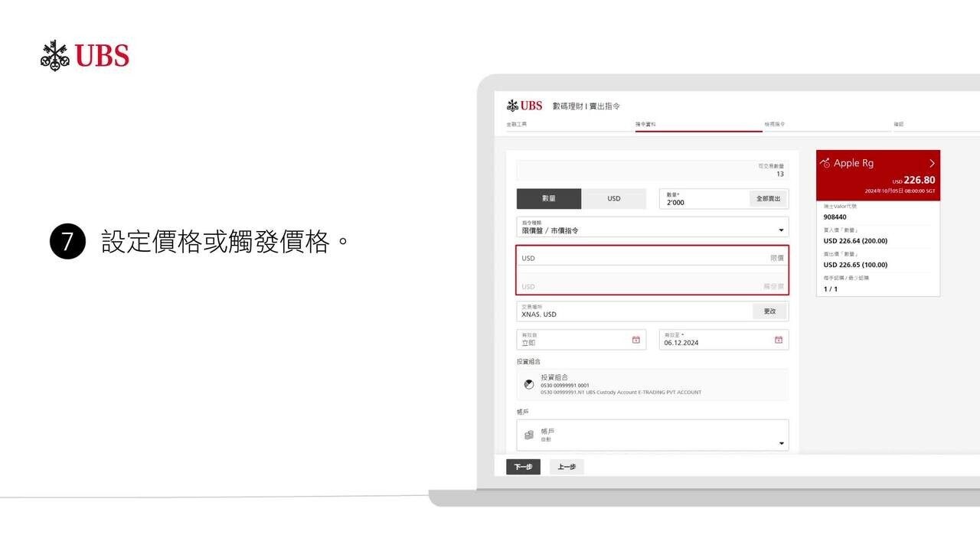Open the calendar for 有效自 date

point(635,340)
